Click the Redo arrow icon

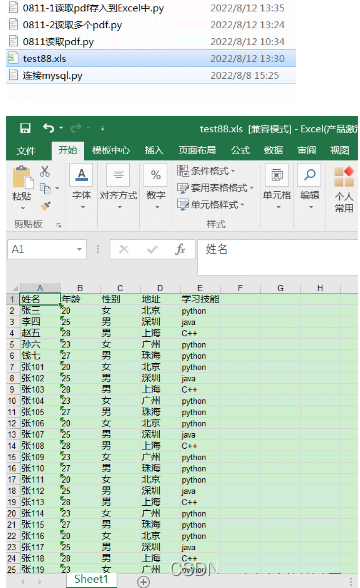click(76, 129)
